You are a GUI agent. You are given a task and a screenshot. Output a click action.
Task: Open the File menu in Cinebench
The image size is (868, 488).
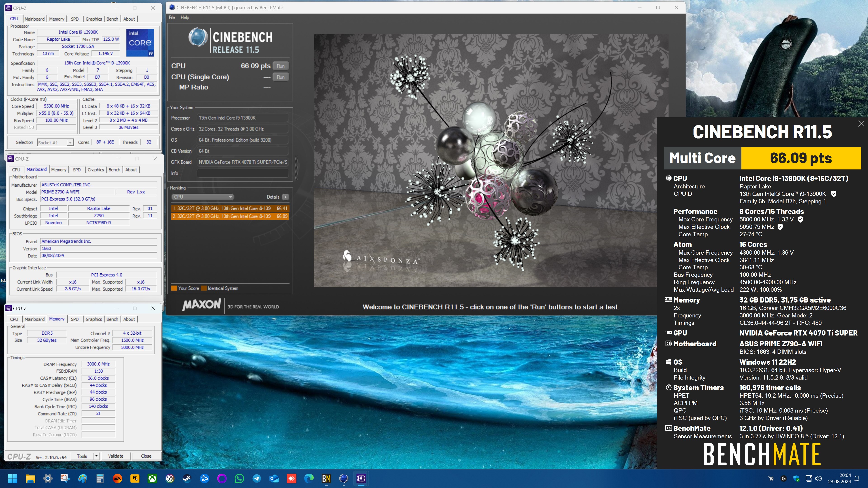click(x=172, y=18)
